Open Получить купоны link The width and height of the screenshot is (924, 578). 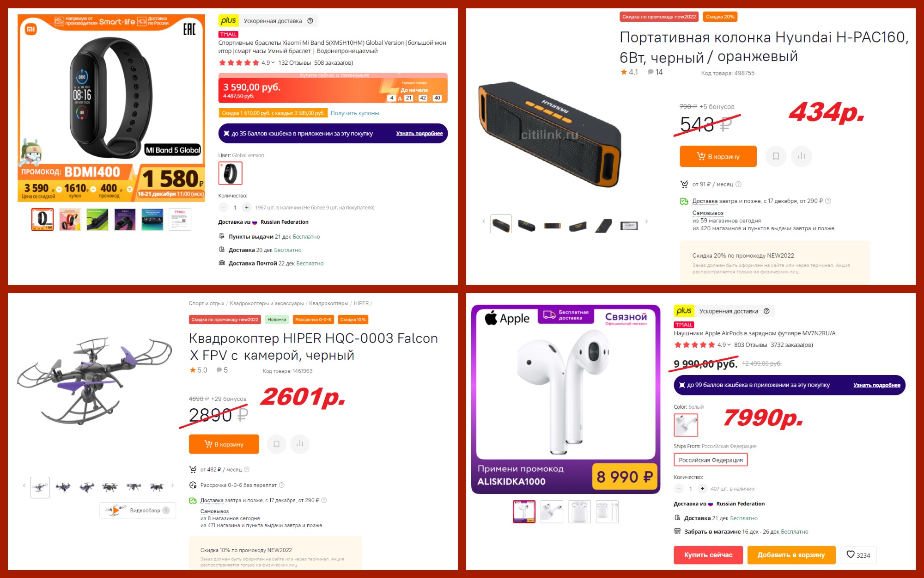pyautogui.click(x=355, y=113)
